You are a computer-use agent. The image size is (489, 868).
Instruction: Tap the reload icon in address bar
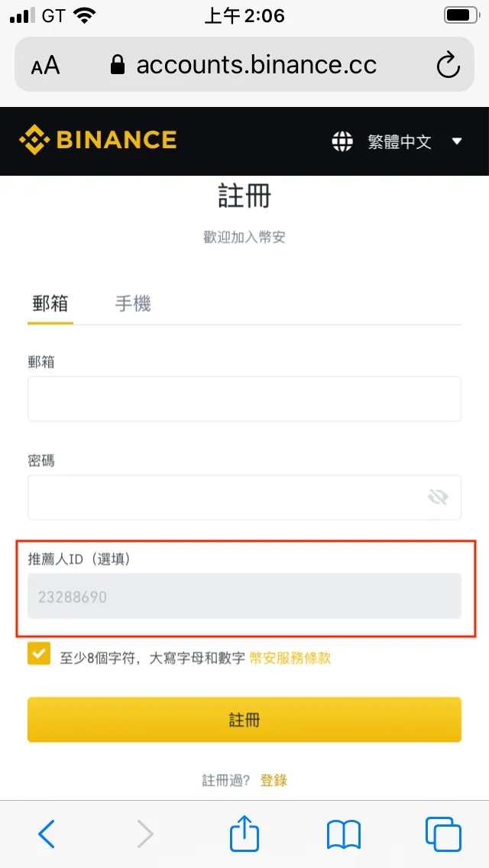tap(449, 65)
